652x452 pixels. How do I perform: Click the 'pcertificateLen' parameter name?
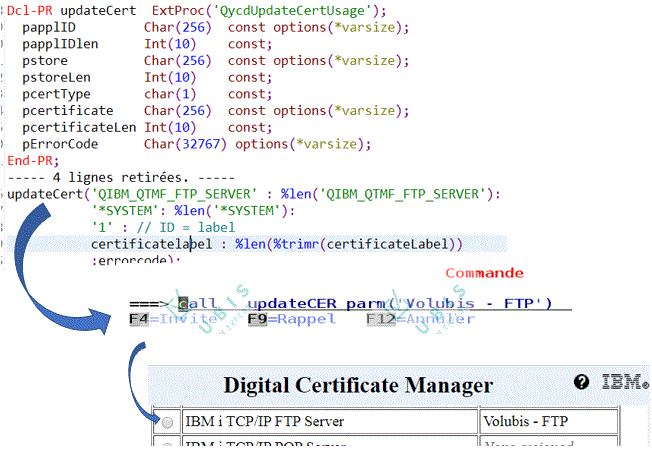(79, 128)
